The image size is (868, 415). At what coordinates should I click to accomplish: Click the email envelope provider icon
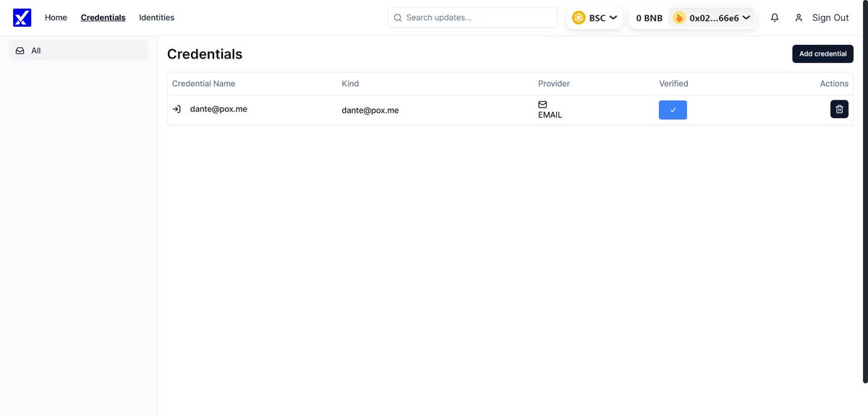(542, 105)
